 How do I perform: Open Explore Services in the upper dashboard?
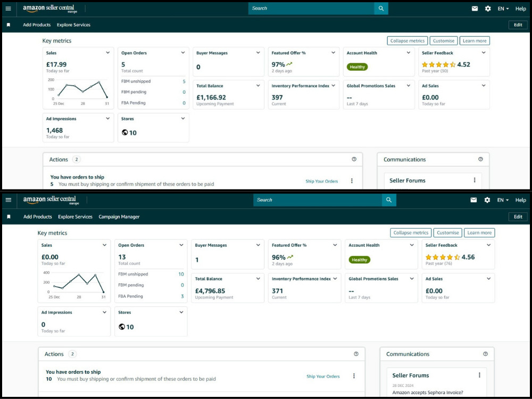[x=73, y=25]
